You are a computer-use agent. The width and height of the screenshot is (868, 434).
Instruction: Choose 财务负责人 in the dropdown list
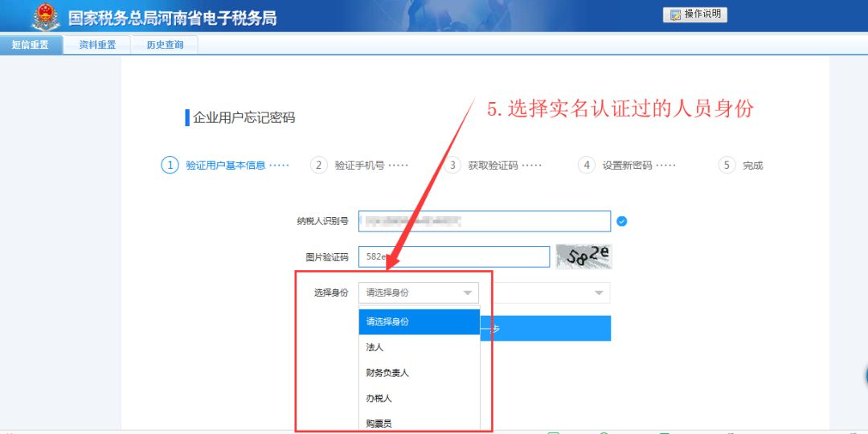387,373
